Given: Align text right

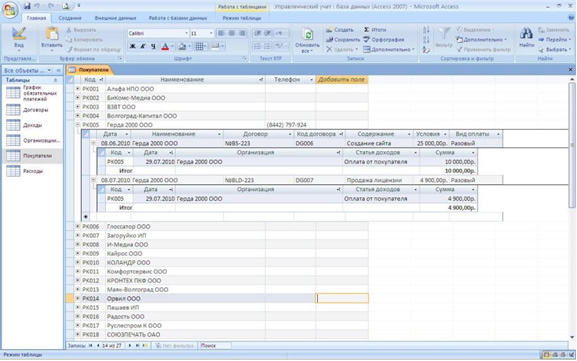Looking at the screenshot, I should point(242,33).
